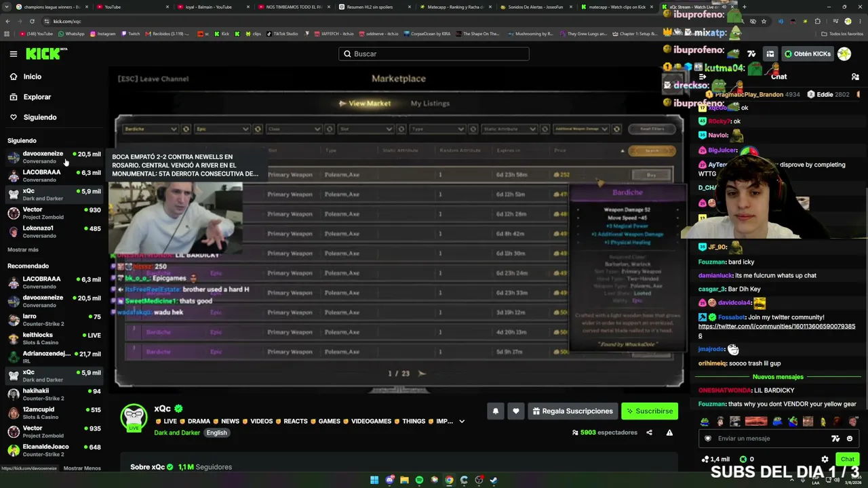This screenshot has height=488, width=868.
Task: Click the notification bell for xQc
Action: click(495, 411)
